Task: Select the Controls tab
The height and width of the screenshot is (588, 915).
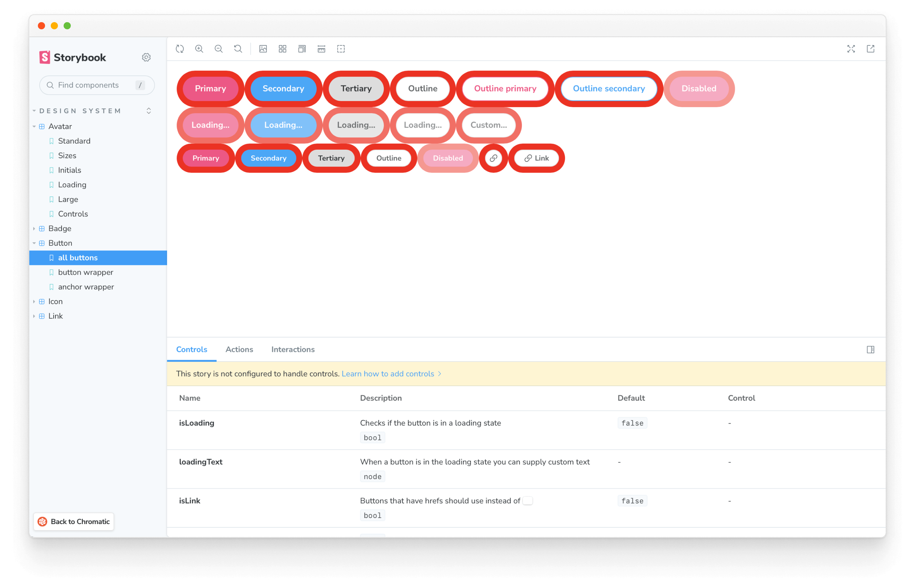Action: click(x=192, y=349)
